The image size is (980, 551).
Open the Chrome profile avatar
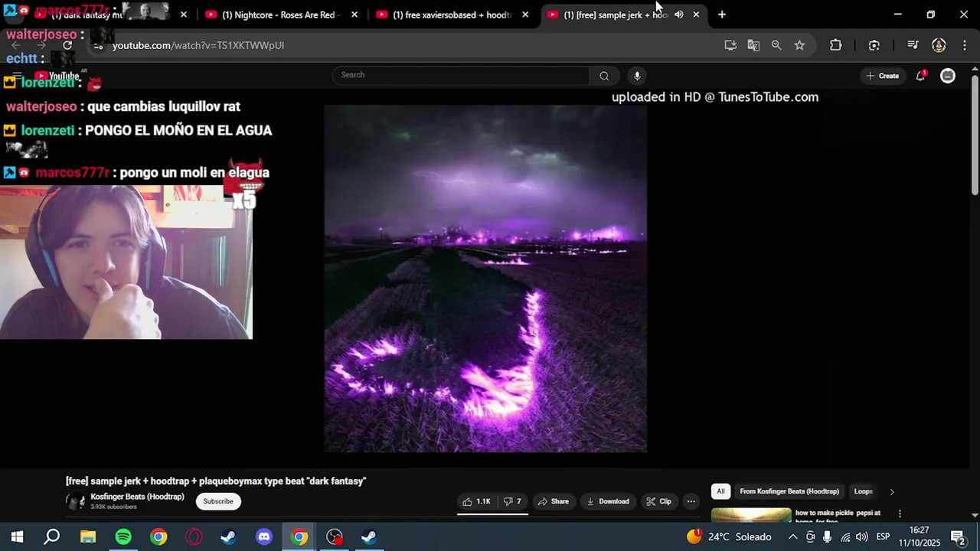pos(939,45)
